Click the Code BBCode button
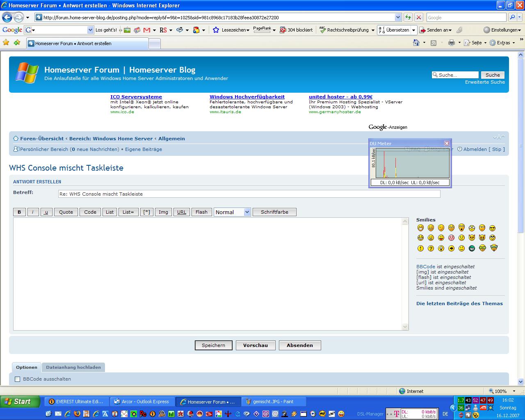 pyautogui.click(x=90, y=212)
